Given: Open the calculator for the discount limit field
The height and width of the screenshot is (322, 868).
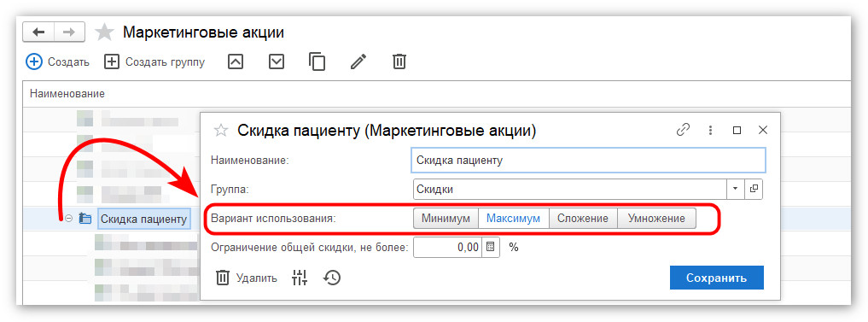Looking at the screenshot, I should [x=491, y=247].
